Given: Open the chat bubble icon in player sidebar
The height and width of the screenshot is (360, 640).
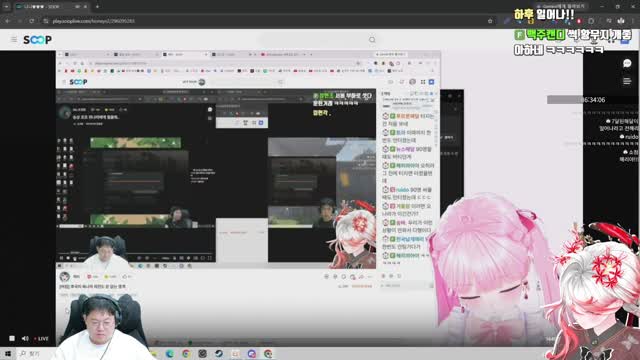Looking at the screenshot, I should (x=627, y=63).
